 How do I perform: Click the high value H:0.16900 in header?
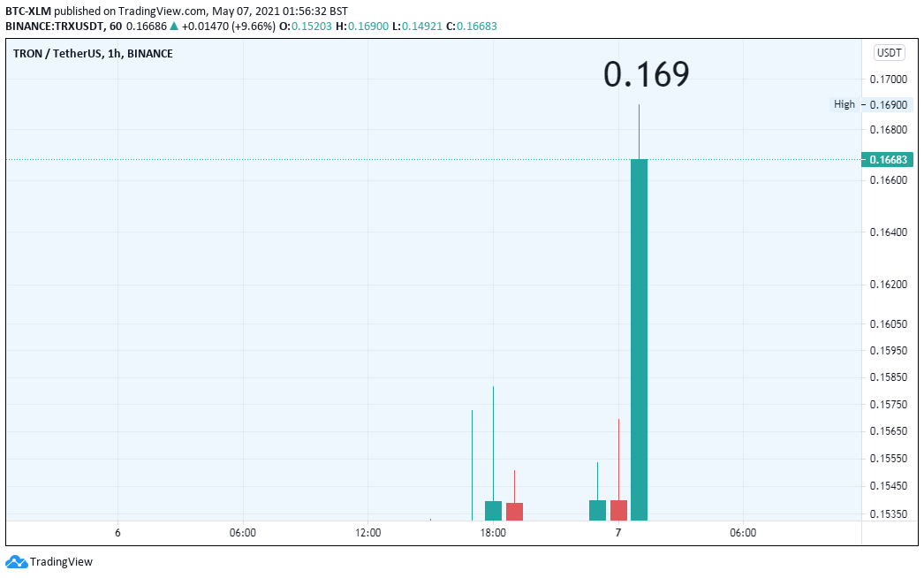362,26
